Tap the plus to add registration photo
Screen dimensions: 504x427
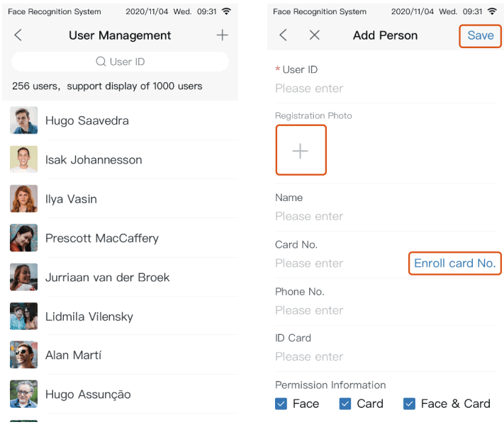(301, 150)
